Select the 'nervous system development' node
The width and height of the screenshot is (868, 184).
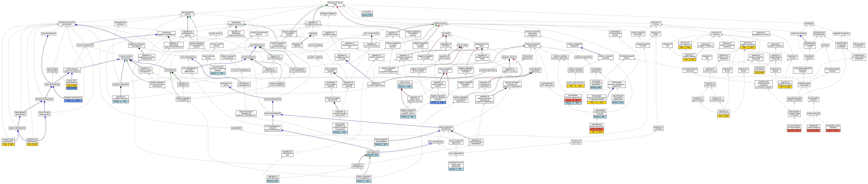126,57
